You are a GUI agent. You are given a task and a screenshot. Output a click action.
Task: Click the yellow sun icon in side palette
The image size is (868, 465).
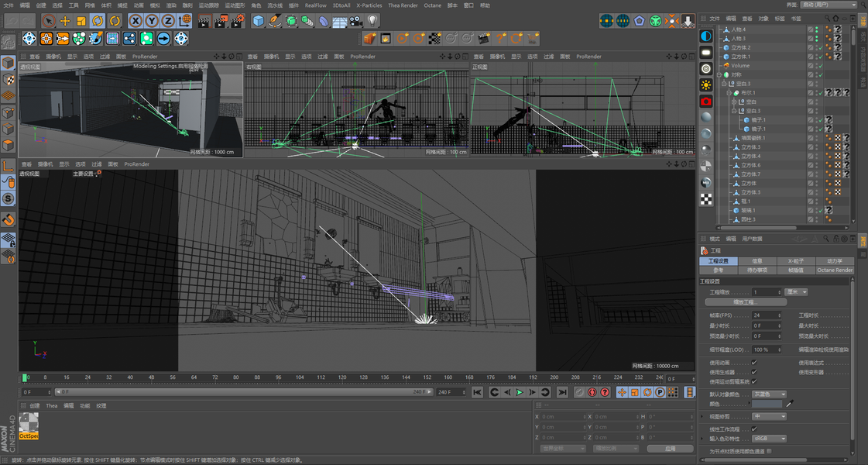(x=706, y=84)
